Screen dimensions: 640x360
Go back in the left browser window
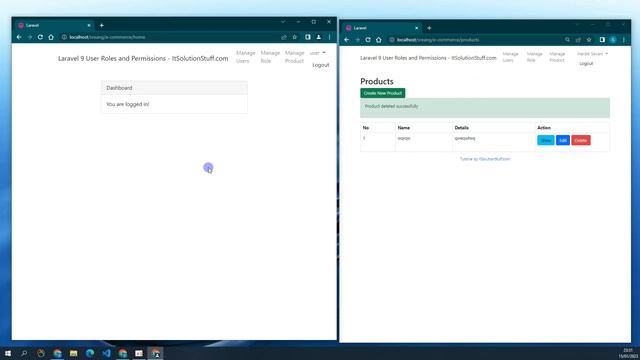tap(19, 37)
